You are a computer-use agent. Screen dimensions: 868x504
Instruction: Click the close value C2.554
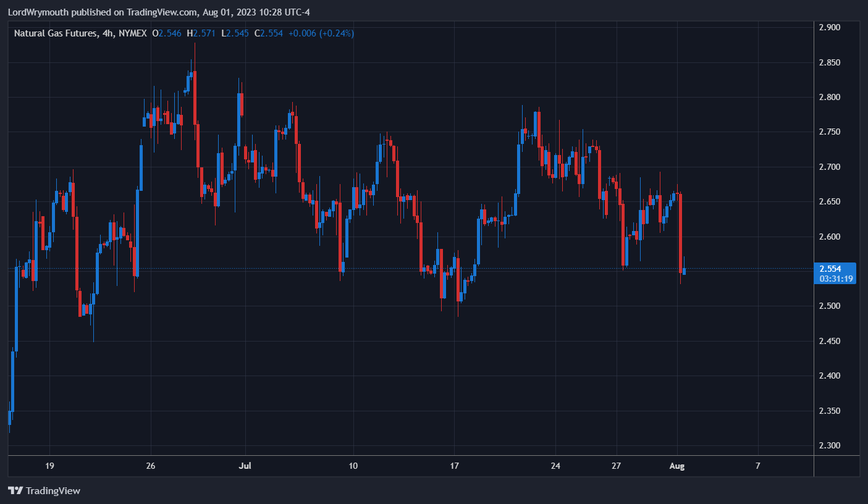tap(268, 33)
